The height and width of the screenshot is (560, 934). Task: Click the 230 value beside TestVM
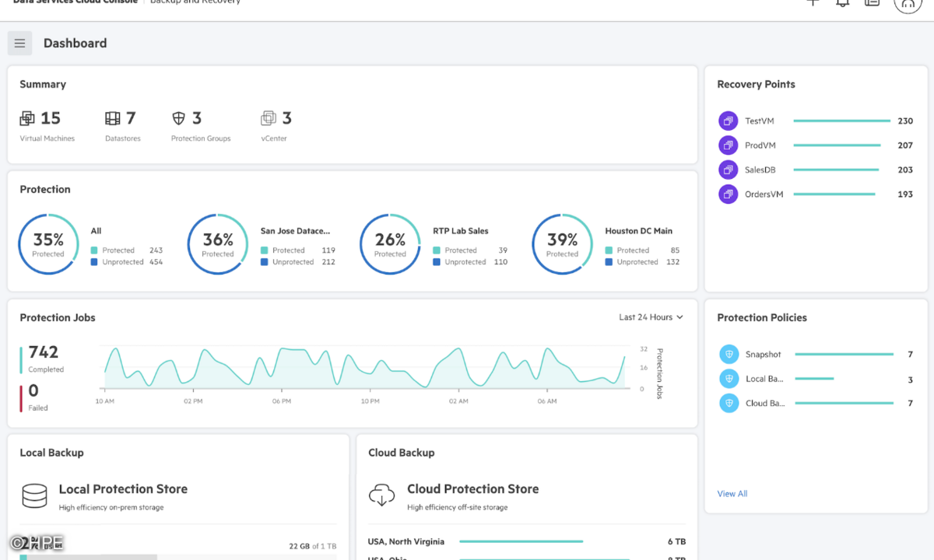905,121
